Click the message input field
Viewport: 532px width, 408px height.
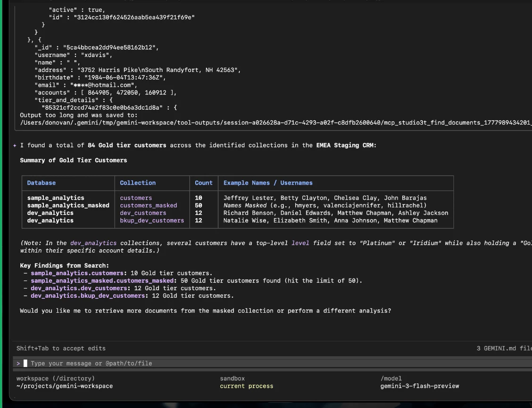click(x=272, y=363)
